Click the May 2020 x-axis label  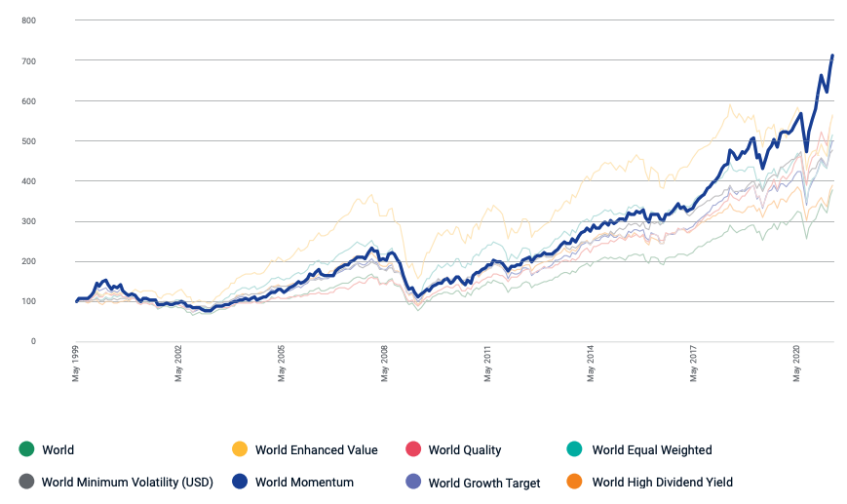[x=796, y=364]
